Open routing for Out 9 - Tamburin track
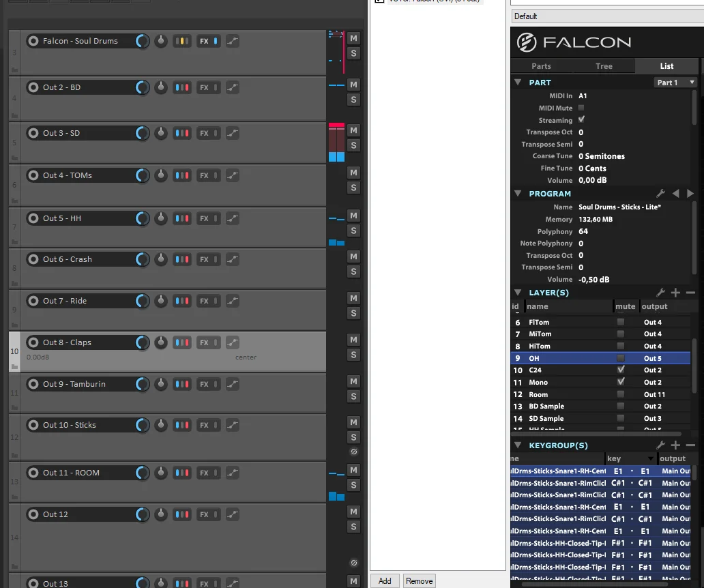This screenshot has width=704, height=588. pyautogui.click(x=182, y=384)
